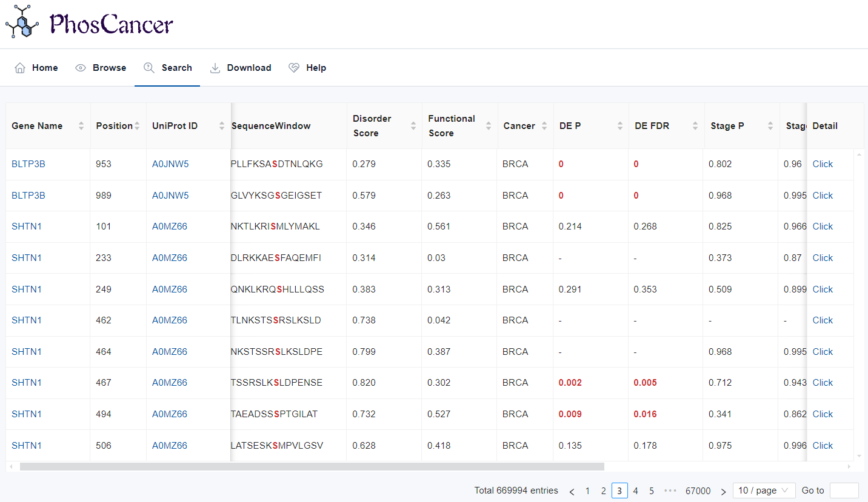Viewport: 868px width, 502px height.
Task: Click DE FDR value 0.016
Action: click(x=646, y=414)
